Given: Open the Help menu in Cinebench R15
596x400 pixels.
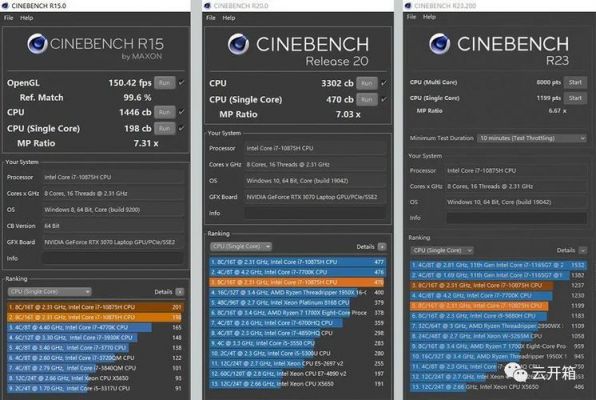Looking at the screenshot, I should 26,18.
